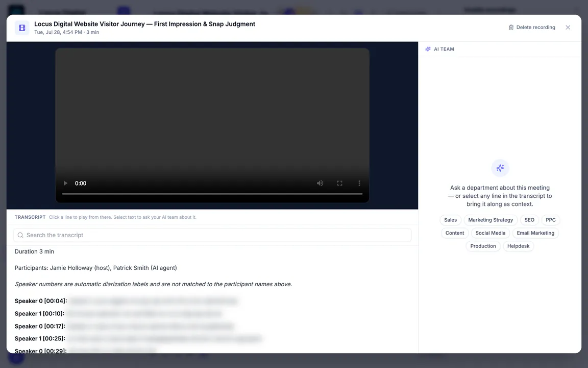Ask the Sales department
The image size is (588, 368).
[x=450, y=220]
